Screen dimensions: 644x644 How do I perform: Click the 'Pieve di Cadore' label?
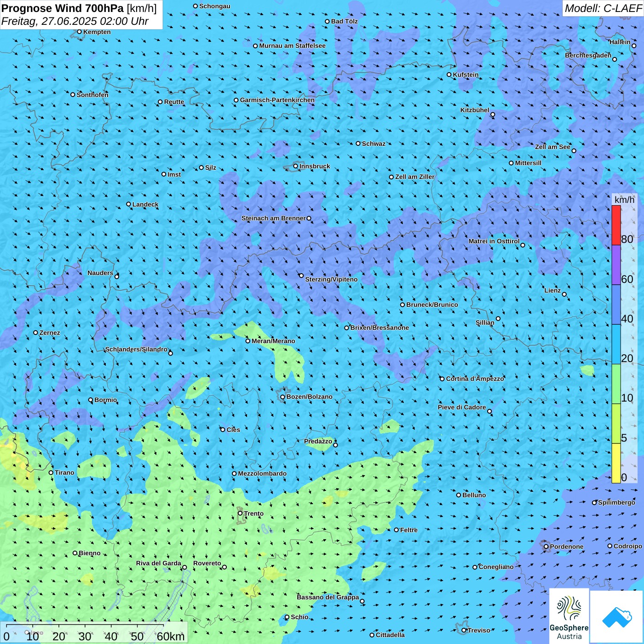pyautogui.click(x=462, y=407)
